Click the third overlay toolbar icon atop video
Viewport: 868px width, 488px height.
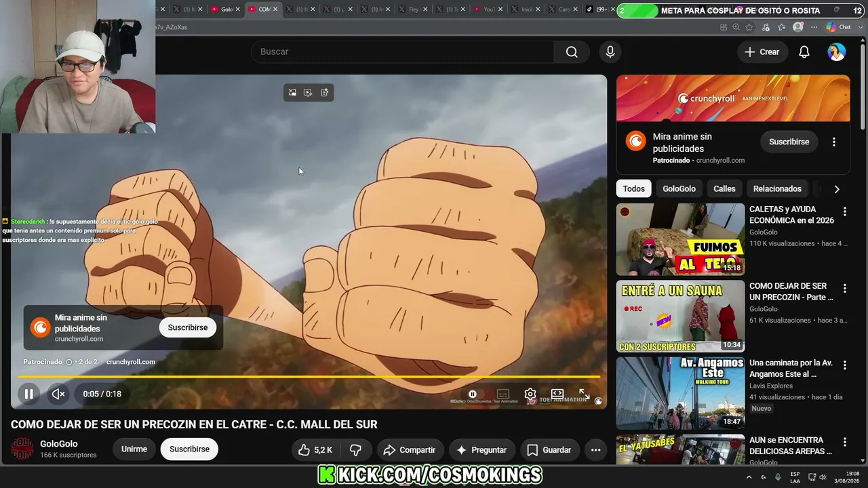coord(325,93)
